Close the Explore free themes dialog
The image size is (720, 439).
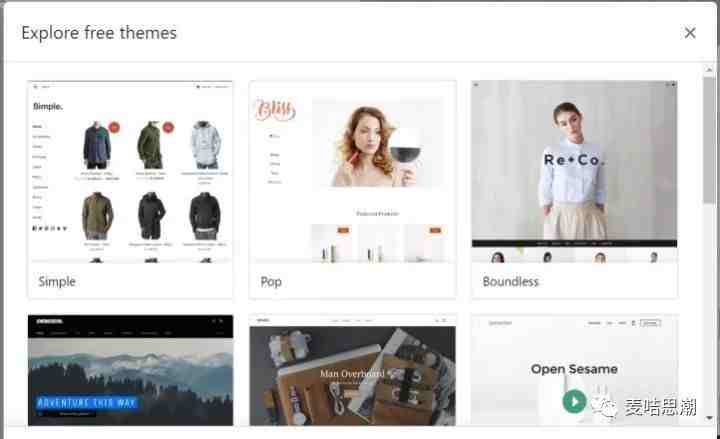pos(690,33)
